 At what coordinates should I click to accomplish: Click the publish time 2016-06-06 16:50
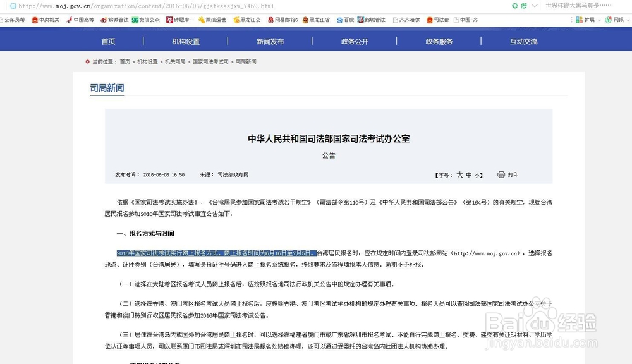[x=164, y=174]
